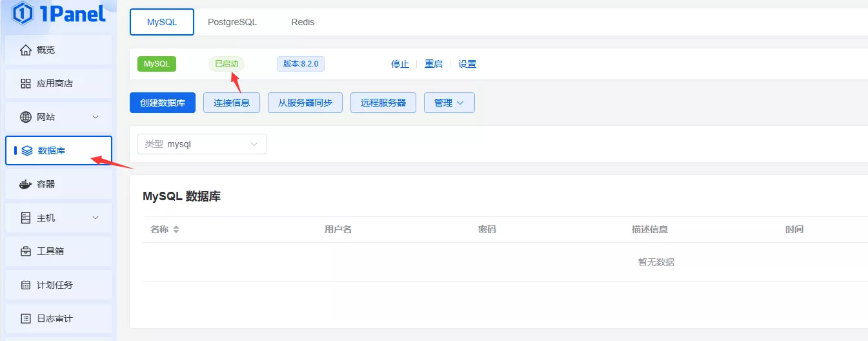Switch to the Redis tab
868x341 pixels.
click(303, 22)
